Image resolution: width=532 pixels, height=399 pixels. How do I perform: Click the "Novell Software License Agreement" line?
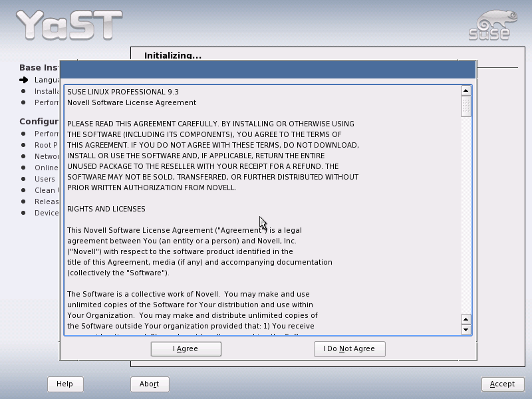tap(132, 102)
